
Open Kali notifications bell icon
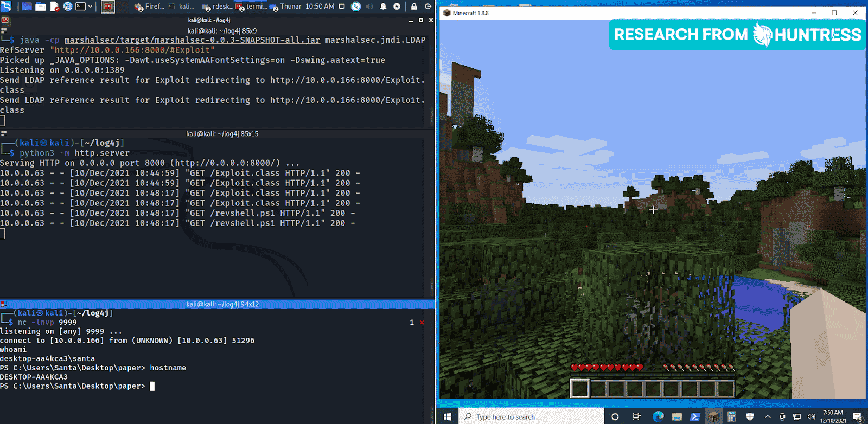pos(383,7)
